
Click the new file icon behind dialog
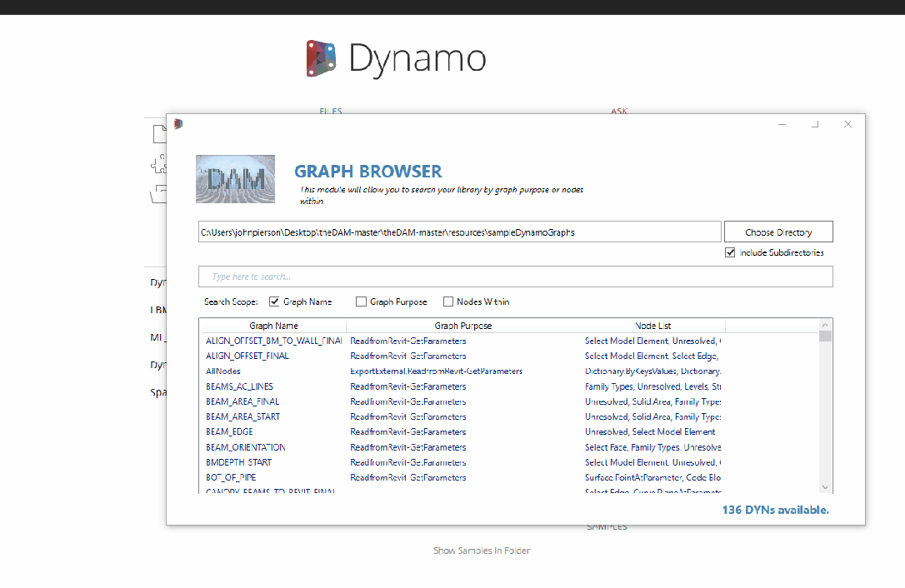159,134
